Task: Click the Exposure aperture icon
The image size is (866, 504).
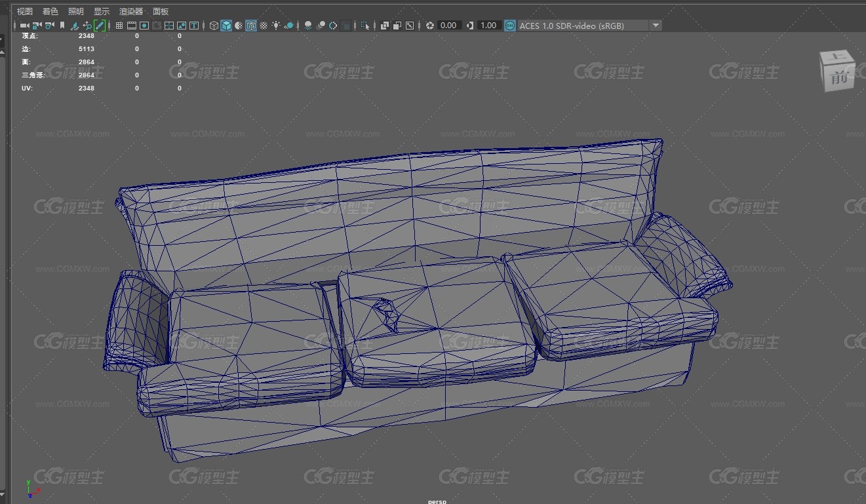Action: click(x=430, y=26)
